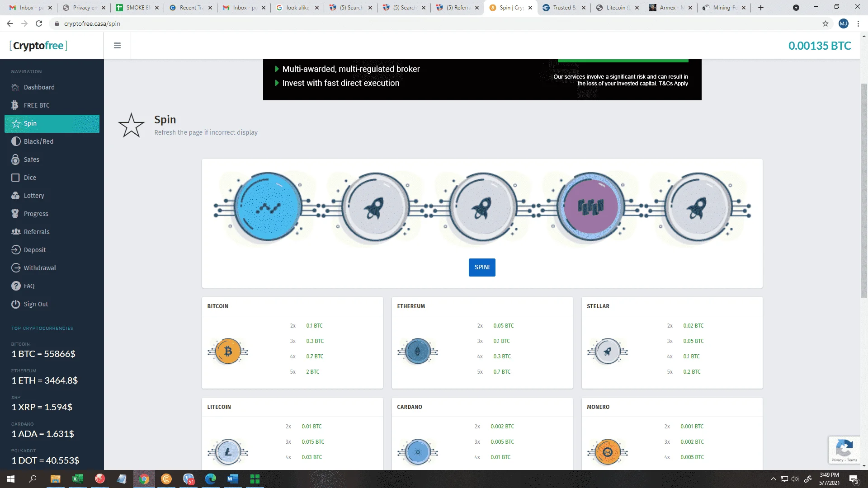The width and height of the screenshot is (868, 488).
Task: Click the Cardano coin icon
Action: 418,452
